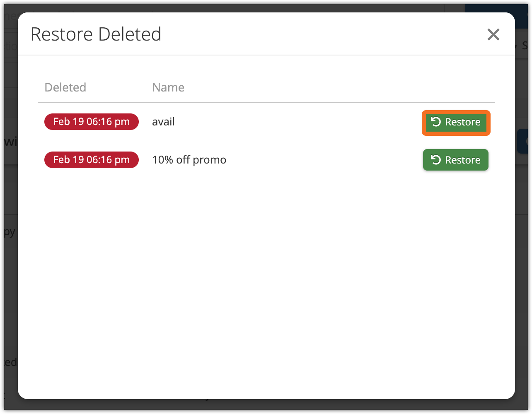
Task: Click the 'Deleted' column header
Action: (x=65, y=87)
